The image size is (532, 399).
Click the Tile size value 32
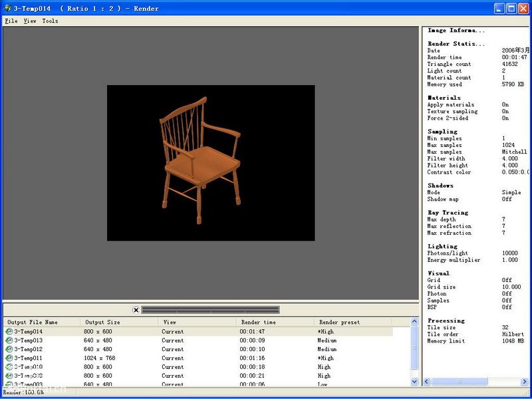pyautogui.click(x=505, y=327)
